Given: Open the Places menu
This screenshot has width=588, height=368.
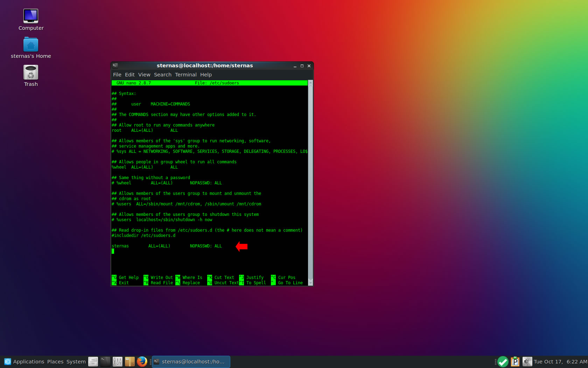Looking at the screenshot, I should [x=55, y=362].
